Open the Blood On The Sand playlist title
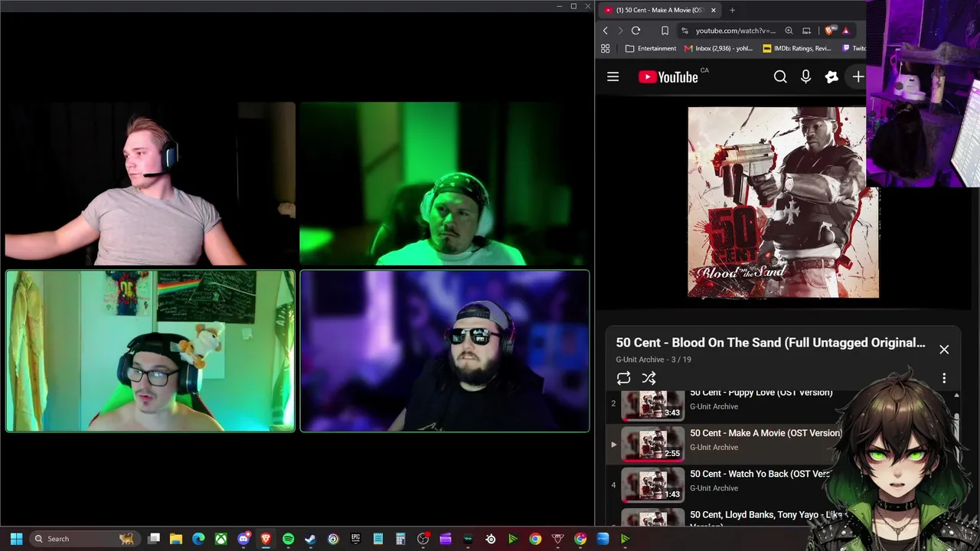980x551 pixels. coord(771,343)
